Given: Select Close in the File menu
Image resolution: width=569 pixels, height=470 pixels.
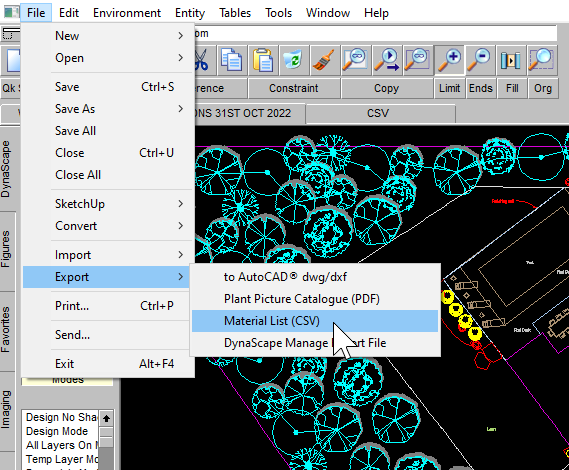Looking at the screenshot, I should pos(108,153).
